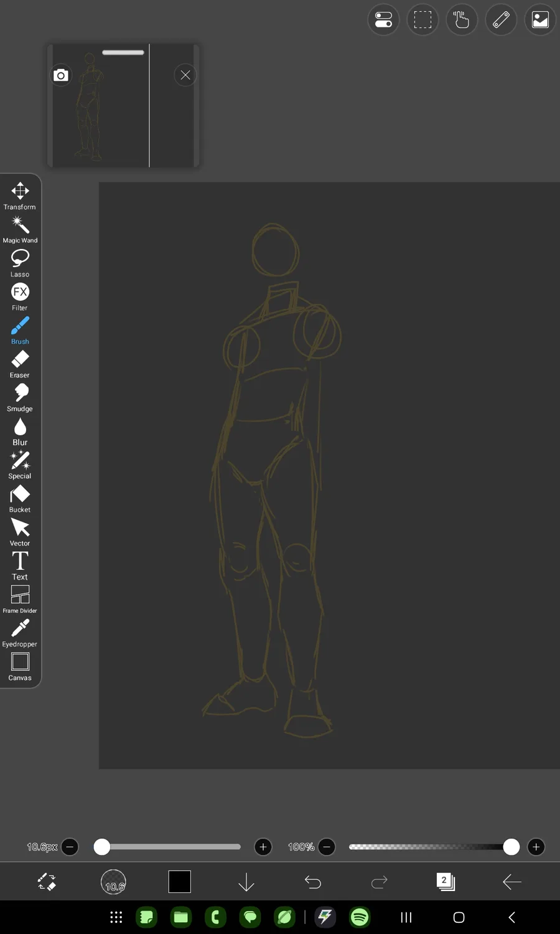The height and width of the screenshot is (934, 560).
Task: Toggle the view settings switch icon
Action: click(x=383, y=20)
